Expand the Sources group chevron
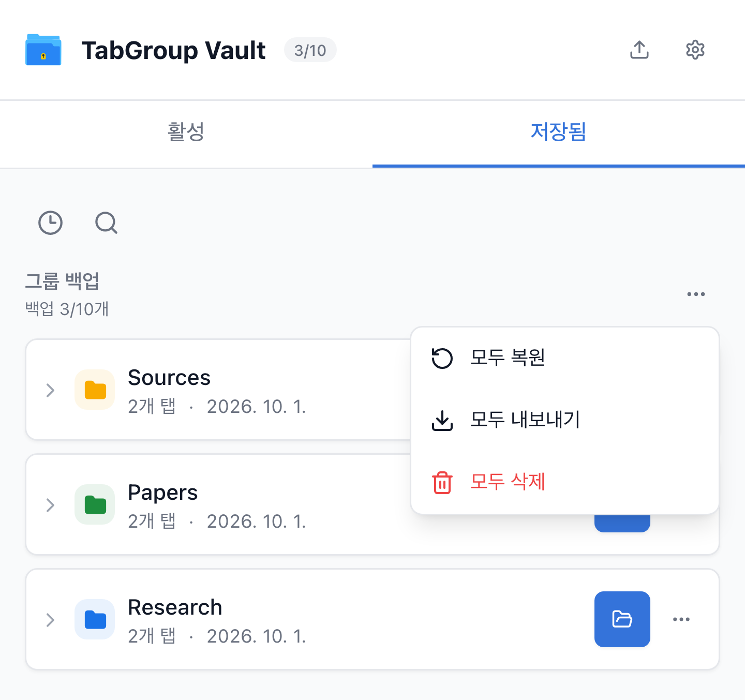The width and height of the screenshot is (745, 700). click(50, 390)
